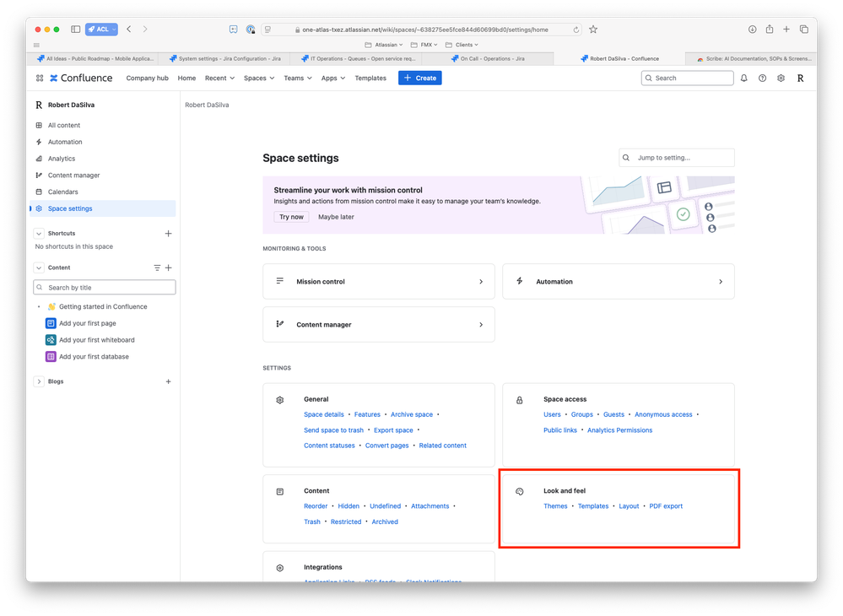Image resolution: width=843 pixels, height=616 pixels.
Task: Open a new Safari tab with plus
Action: pos(786,29)
